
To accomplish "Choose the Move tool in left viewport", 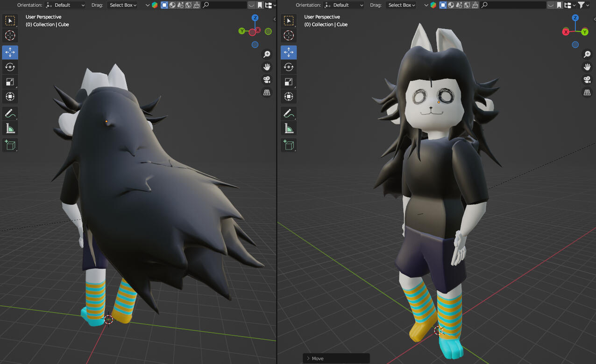I will pyautogui.click(x=10, y=52).
